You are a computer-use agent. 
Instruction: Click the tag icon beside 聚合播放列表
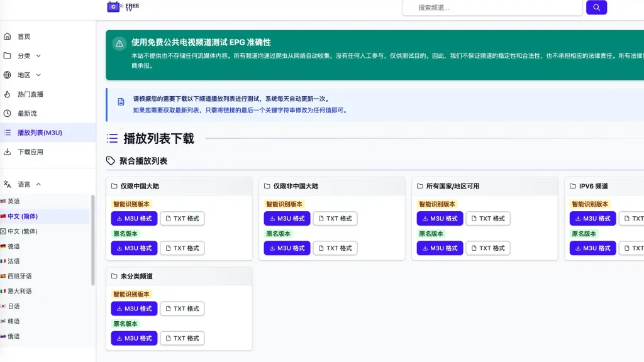(x=111, y=161)
